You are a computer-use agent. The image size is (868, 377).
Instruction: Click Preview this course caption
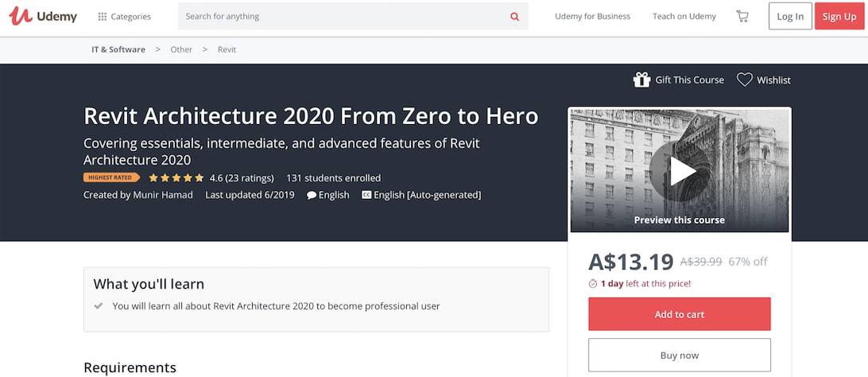(x=680, y=220)
